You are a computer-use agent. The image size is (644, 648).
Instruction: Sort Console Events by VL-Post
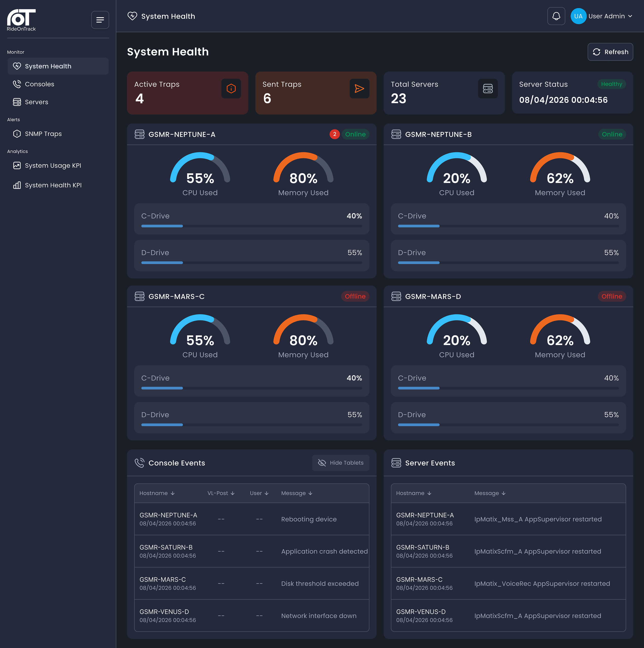[x=221, y=493]
